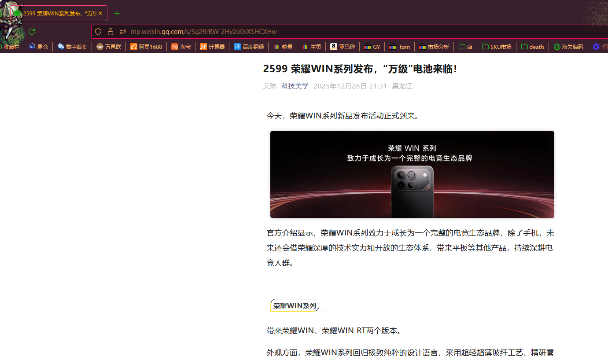Viewport: 608px width, 364px height.
Task: Open 主页 bookmark
Action: click(x=311, y=47)
